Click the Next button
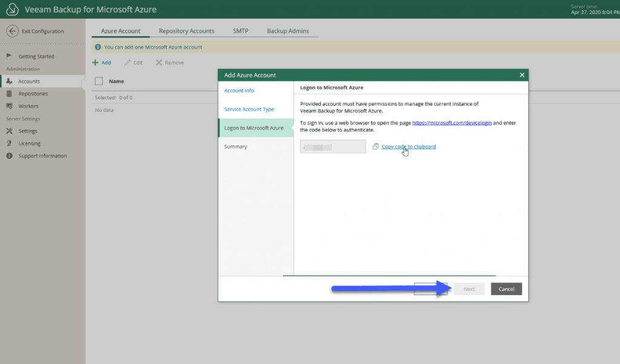Viewport: 620px width, 364px height. tap(469, 289)
